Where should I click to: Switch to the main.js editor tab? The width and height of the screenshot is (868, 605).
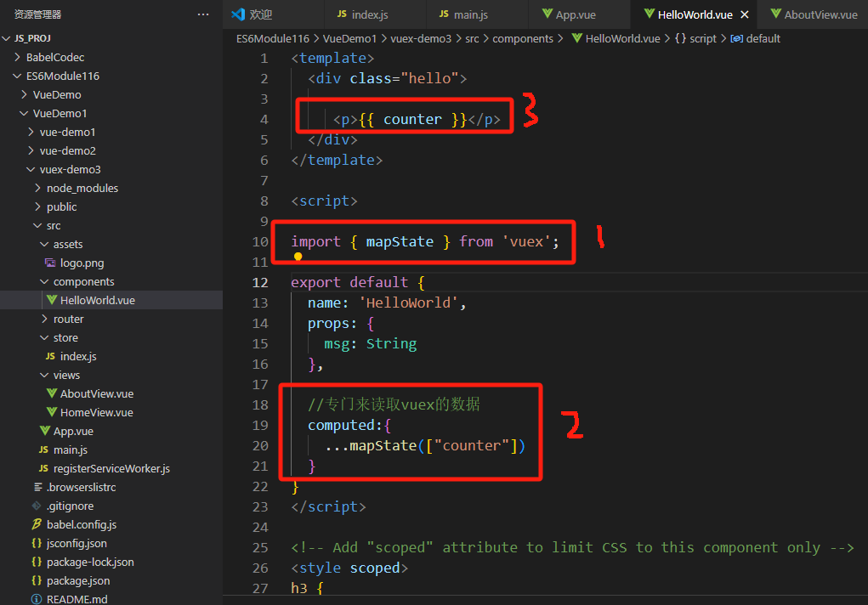pos(477,14)
